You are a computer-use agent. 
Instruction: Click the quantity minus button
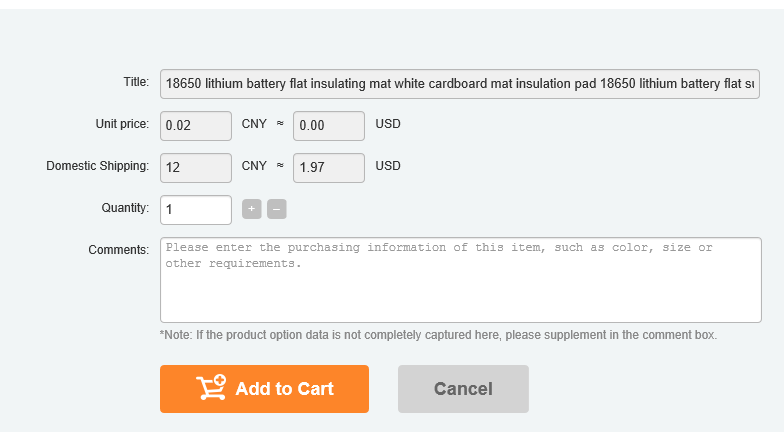click(x=277, y=209)
